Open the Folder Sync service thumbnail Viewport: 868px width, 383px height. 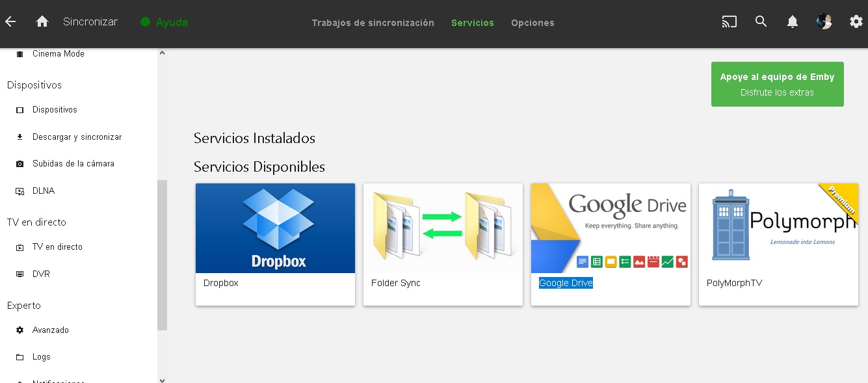pyautogui.click(x=443, y=228)
